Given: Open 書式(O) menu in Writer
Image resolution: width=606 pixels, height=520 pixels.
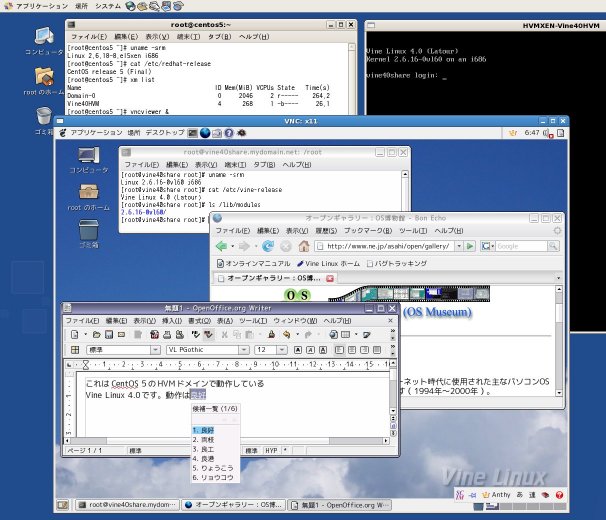Looking at the screenshot, I should click(199, 321).
